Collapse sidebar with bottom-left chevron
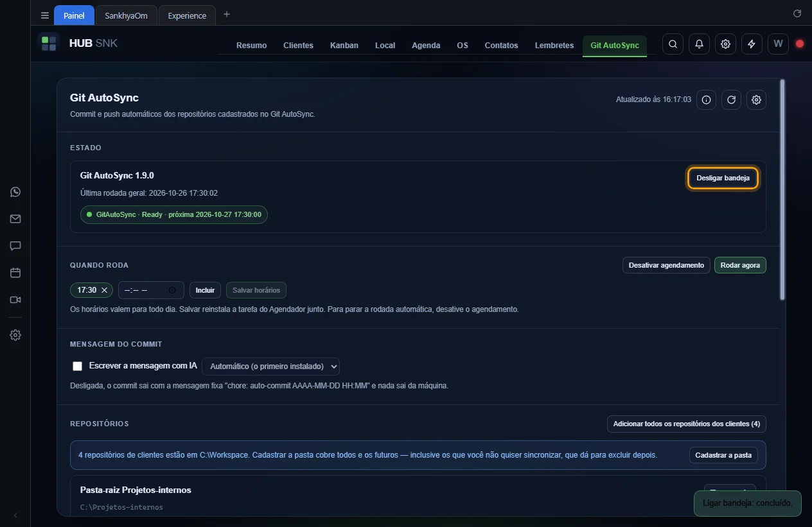 click(x=15, y=515)
